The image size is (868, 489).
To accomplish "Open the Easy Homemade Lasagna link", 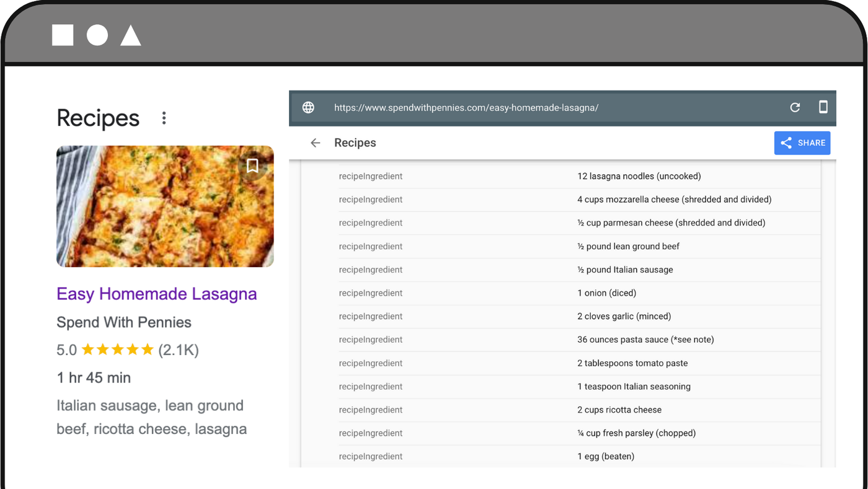I will (x=156, y=294).
